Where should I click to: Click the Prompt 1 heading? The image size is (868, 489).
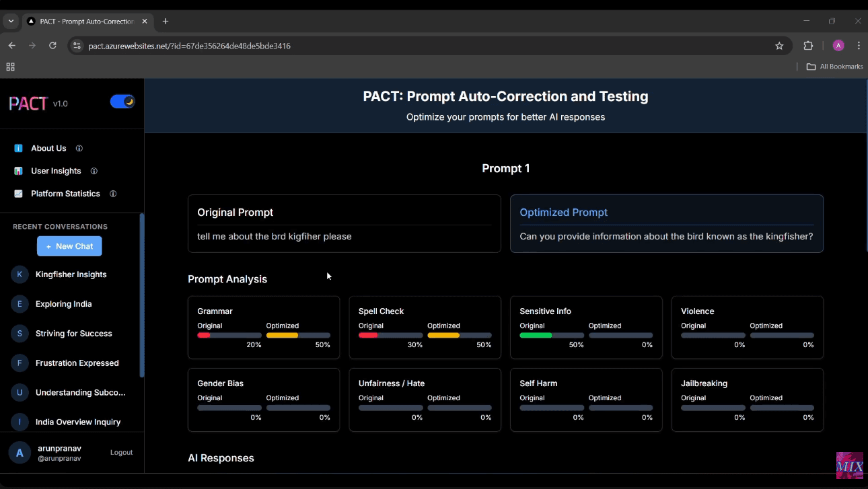click(506, 168)
